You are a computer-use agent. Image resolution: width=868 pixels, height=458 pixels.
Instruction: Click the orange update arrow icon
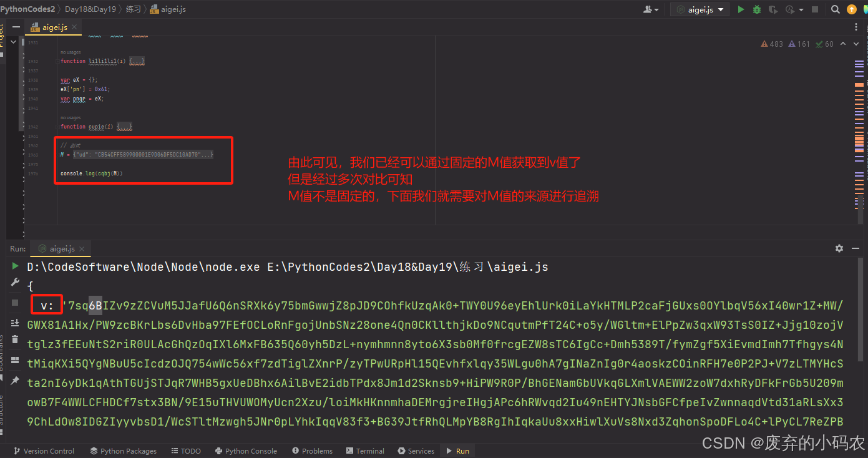[x=852, y=9]
